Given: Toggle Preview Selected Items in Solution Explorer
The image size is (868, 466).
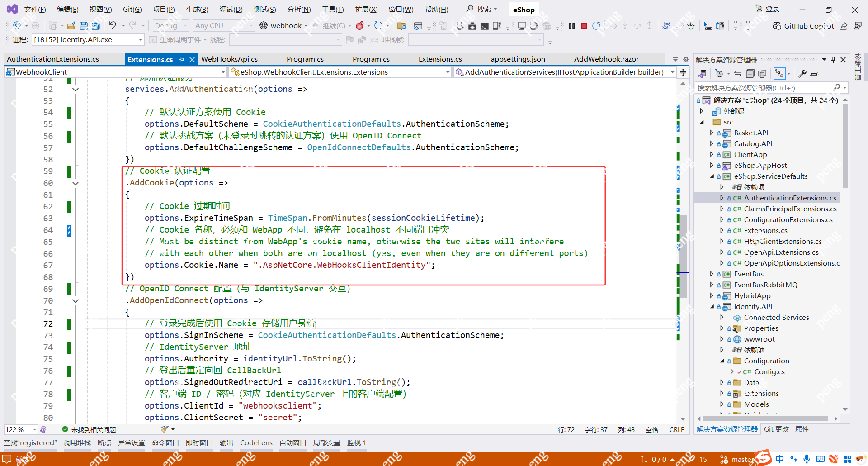Looking at the screenshot, I should pos(815,73).
